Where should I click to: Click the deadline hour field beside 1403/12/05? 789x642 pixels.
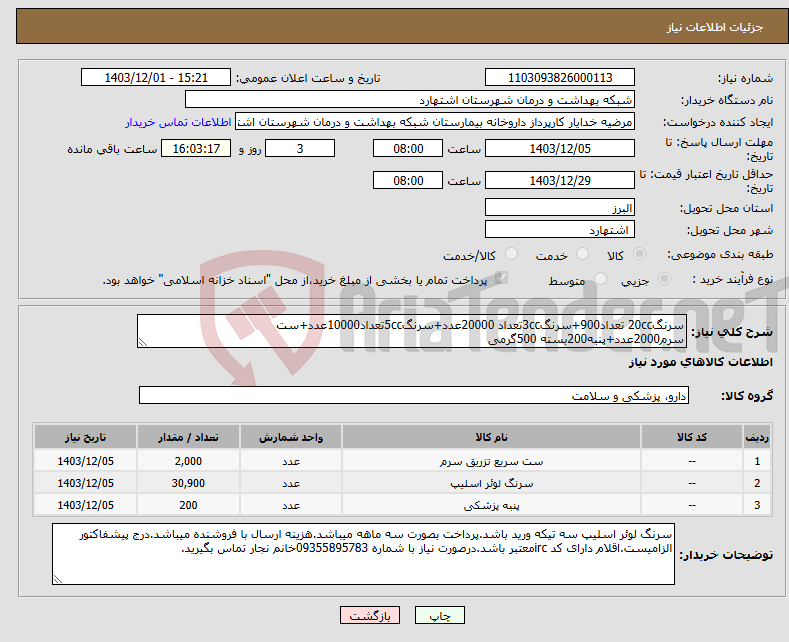pyautogui.click(x=408, y=148)
